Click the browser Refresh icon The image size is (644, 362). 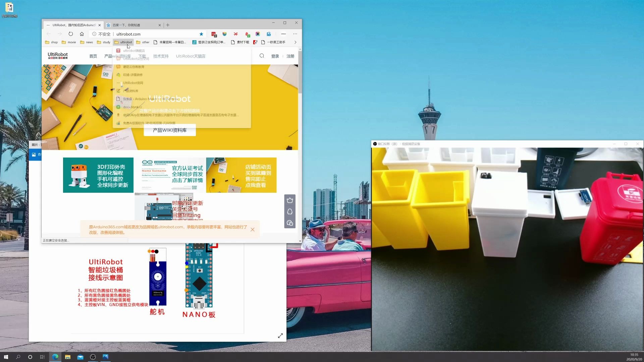coord(71,34)
